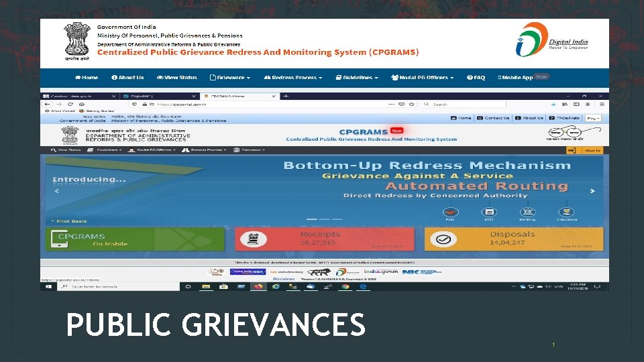Click the Banking service icon

pyautogui.click(x=527, y=213)
